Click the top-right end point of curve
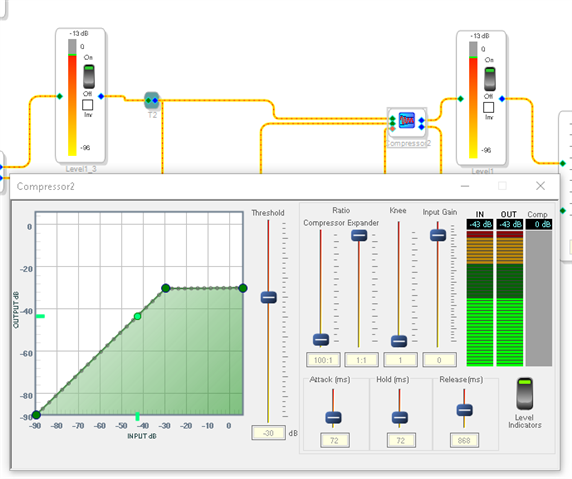The image size is (572, 479). [243, 288]
